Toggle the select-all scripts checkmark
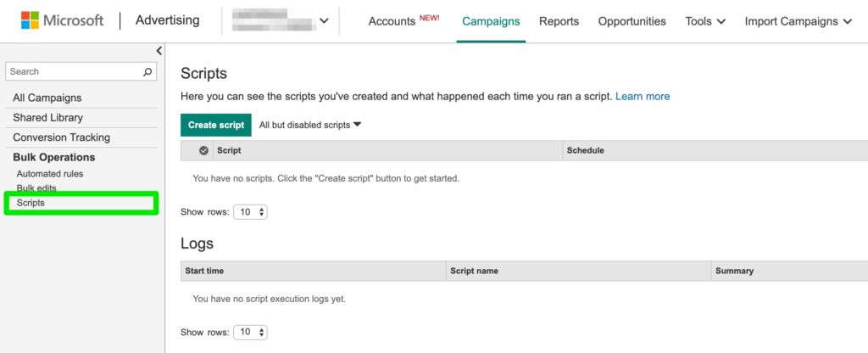The image size is (868, 353). tap(203, 150)
